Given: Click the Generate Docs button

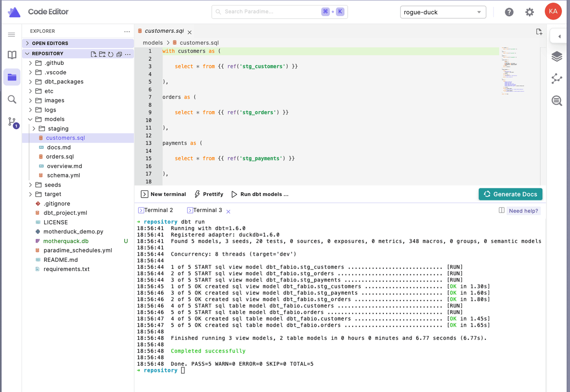Looking at the screenshot, I should point(510,194).
